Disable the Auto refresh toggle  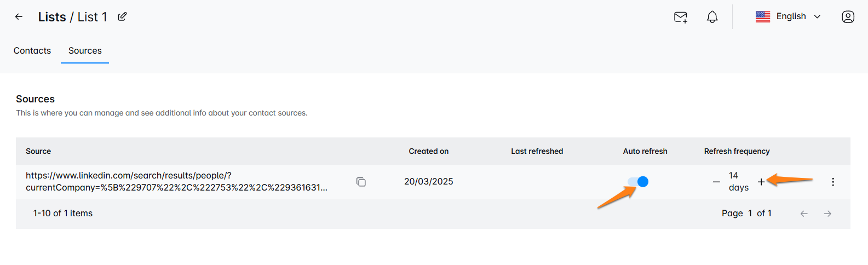pyautogui.click(x=638, y=182)
